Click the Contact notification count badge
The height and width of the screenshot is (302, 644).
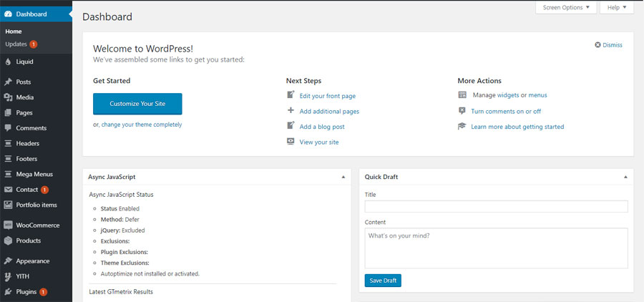(x=44, y=190)
